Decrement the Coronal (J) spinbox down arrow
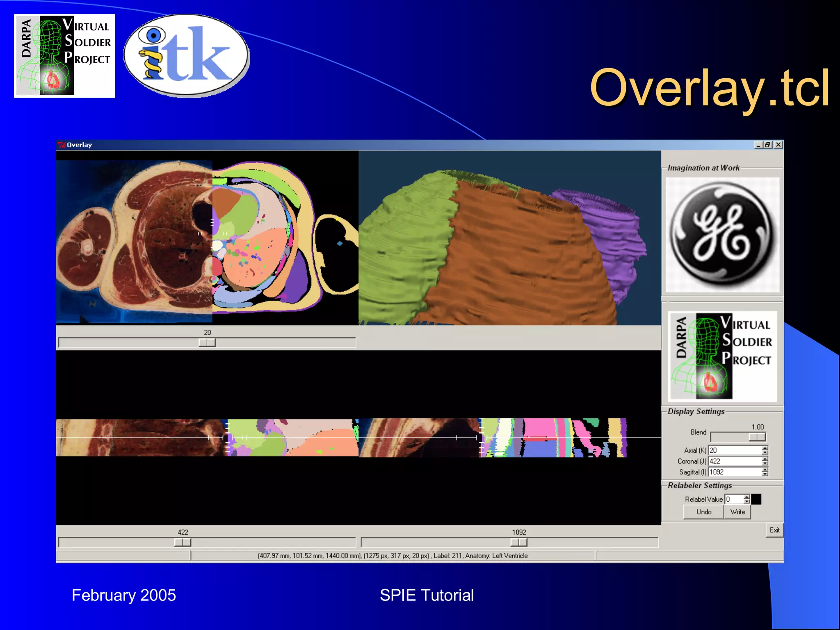The image size is (840, 630). click(x=765, y=463)
